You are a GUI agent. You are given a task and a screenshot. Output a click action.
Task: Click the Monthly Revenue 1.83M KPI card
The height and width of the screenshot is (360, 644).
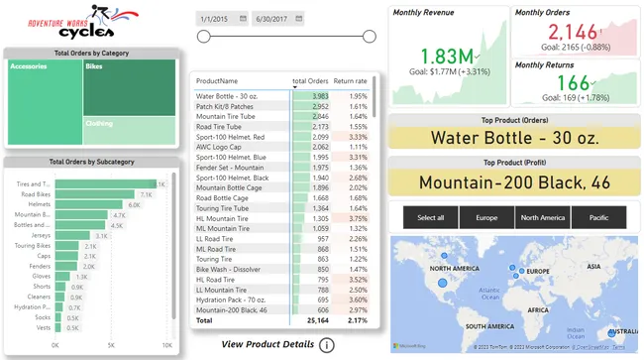(449, 57)
